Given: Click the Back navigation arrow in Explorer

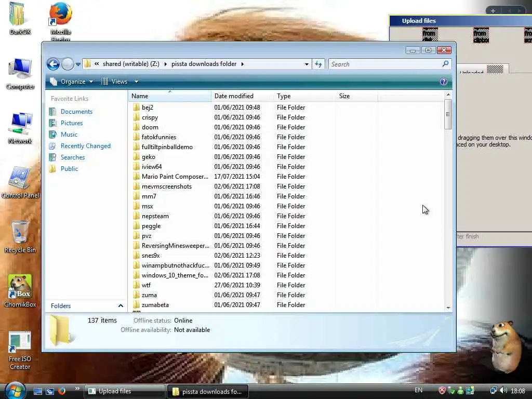Looking at the screenshot, I should pyautogui.click(x=54, y=64).
